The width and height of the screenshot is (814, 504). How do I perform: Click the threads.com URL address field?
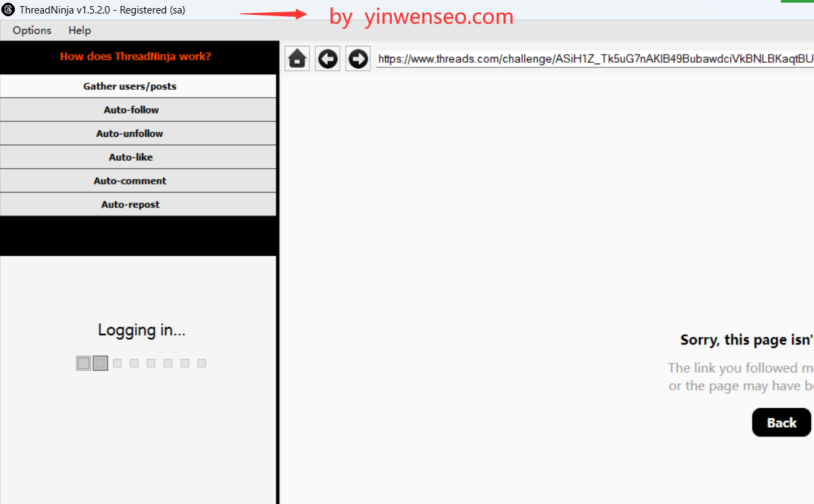click(595, 59)
